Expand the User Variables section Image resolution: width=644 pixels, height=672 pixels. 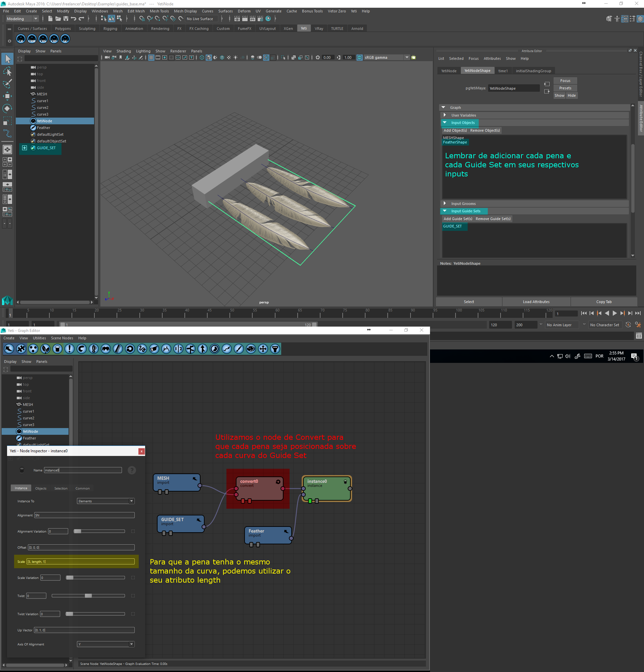[445, 115]
